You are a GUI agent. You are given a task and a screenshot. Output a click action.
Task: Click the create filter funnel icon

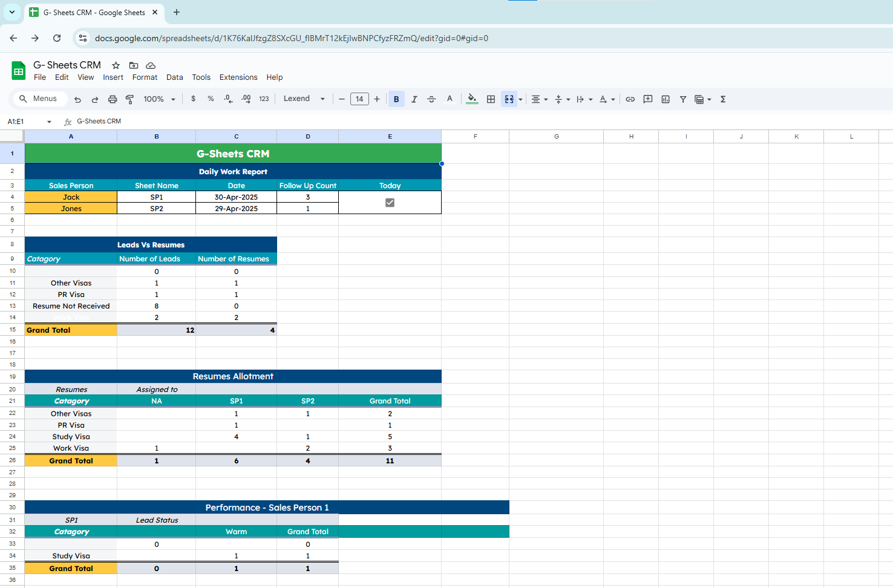click(682, 99)
